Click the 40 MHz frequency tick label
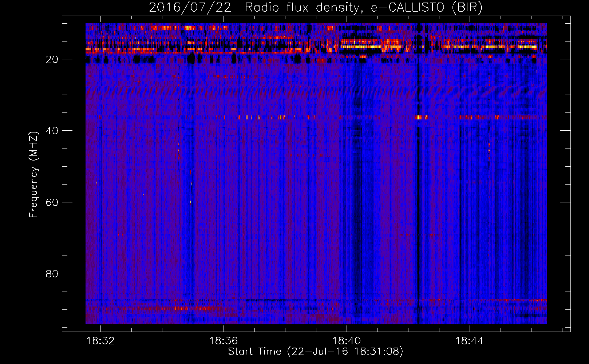This screenshot has width=589, height=364. click(52, 131)
